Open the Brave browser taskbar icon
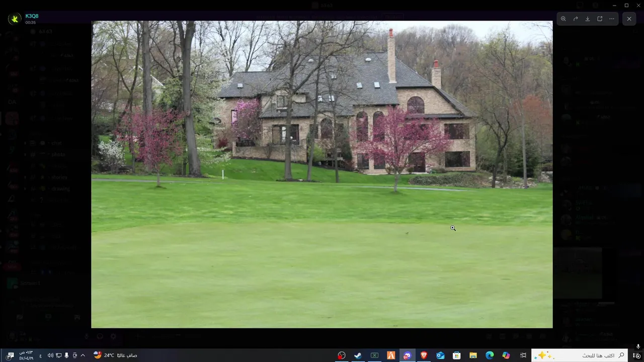The image size is (644, 362). click(424, 355)
